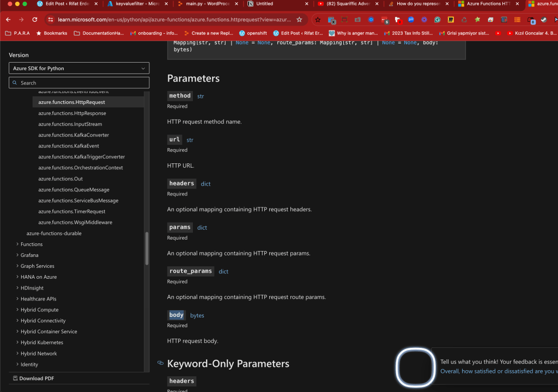Close the Squariffic Adventure YouTube tab
Screen dimensions: 558x392
click(377, 4)
